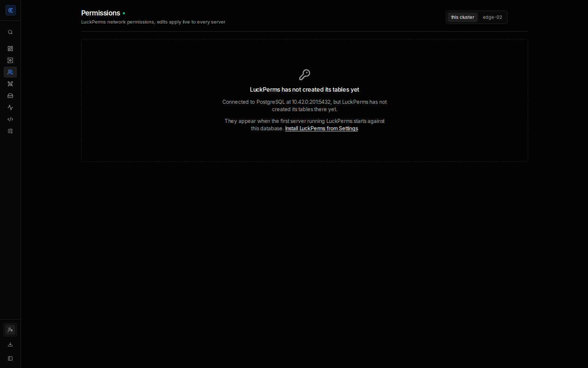
Task: Click the 'Connected to PostgreSQL at 10.42.0.201:5432' text
Action: click(x=276, y=102)
